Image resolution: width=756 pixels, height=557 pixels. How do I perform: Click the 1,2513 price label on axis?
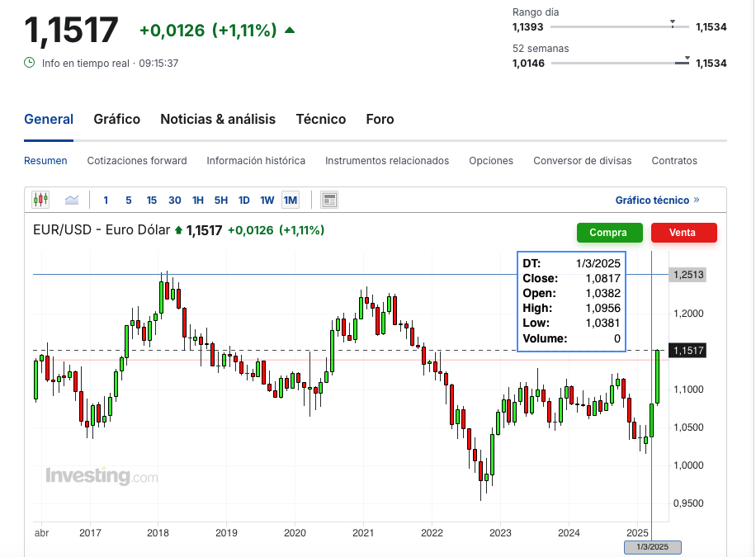point(688,275)
